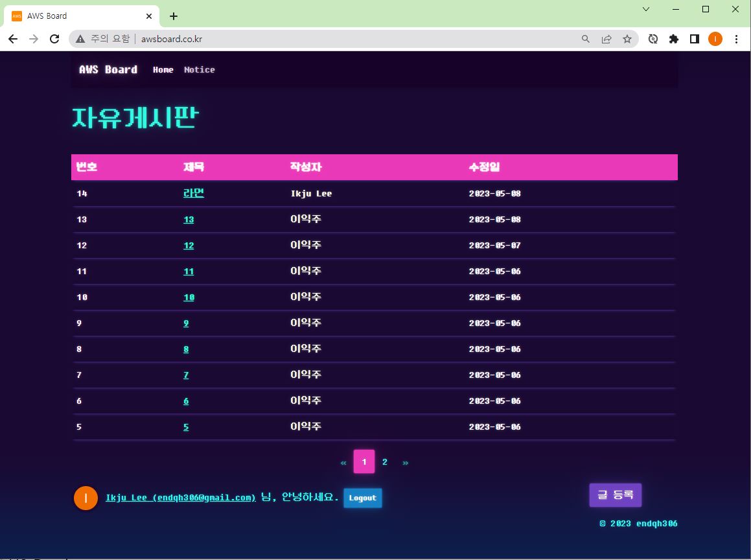Open post link 8
Screen dimensions: 751x560
(186, 349)
